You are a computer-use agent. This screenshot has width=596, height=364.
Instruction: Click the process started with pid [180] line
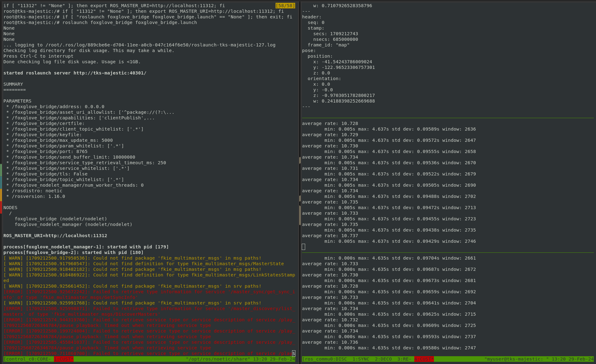tap(74, 252)
